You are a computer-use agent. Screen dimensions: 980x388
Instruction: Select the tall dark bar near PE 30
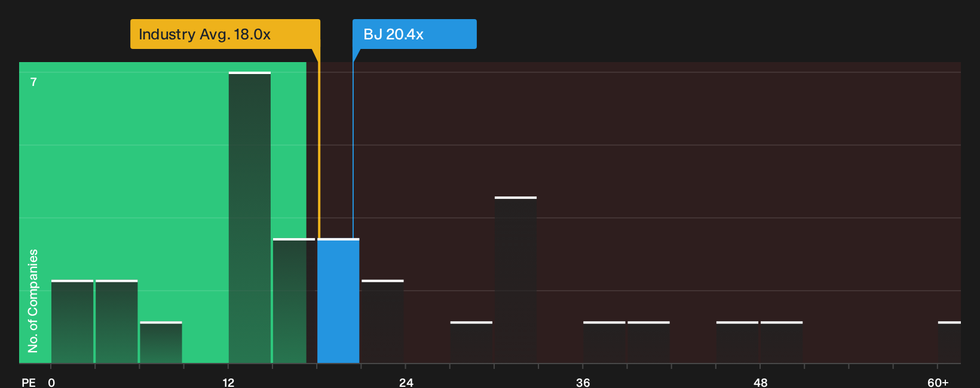coord(516,280)
